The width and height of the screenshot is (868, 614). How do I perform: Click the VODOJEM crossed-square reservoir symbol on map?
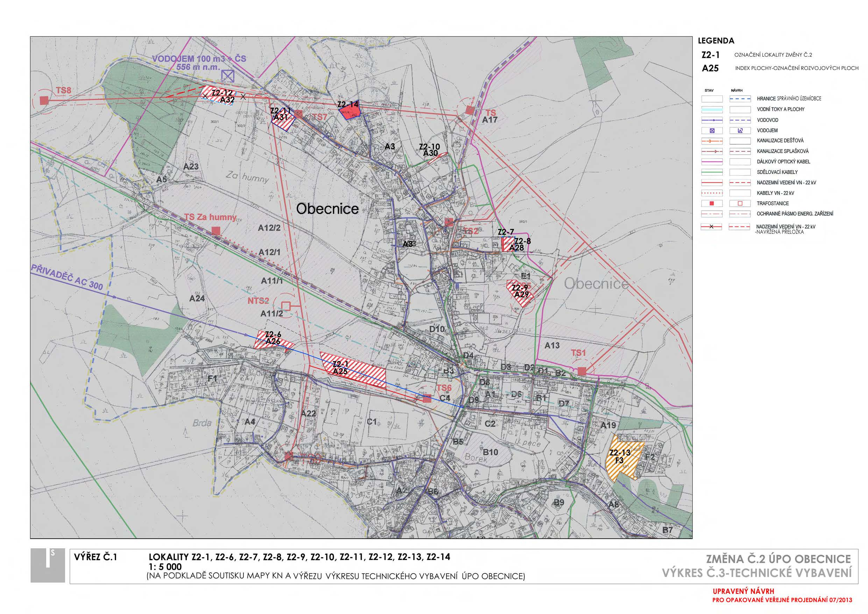[228, 76]
